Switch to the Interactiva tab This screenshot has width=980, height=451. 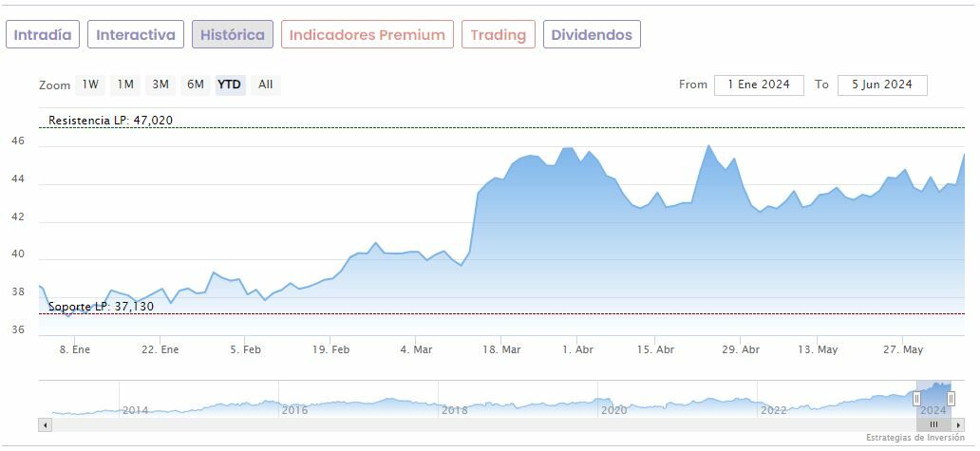[136, 35]
